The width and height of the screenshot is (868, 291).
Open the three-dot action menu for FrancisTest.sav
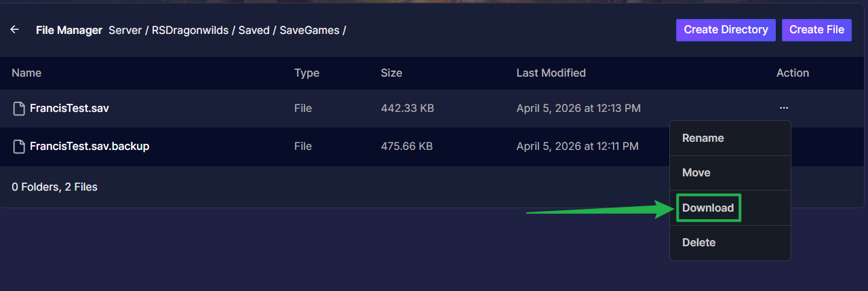click(784, 108)
